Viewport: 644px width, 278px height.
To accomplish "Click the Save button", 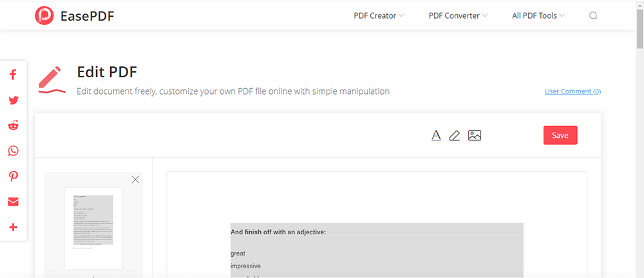I will tap(560, 135).
